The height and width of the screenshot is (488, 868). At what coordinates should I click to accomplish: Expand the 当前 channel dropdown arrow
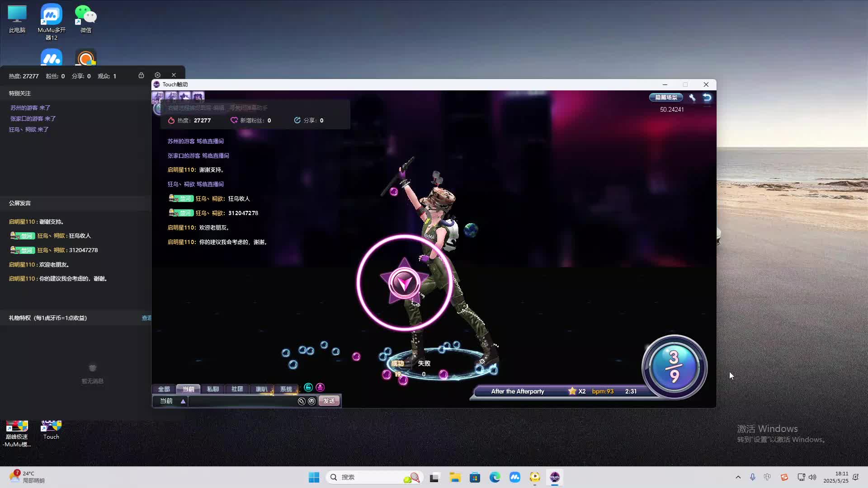pyautogui.click(x=183, y=401)
